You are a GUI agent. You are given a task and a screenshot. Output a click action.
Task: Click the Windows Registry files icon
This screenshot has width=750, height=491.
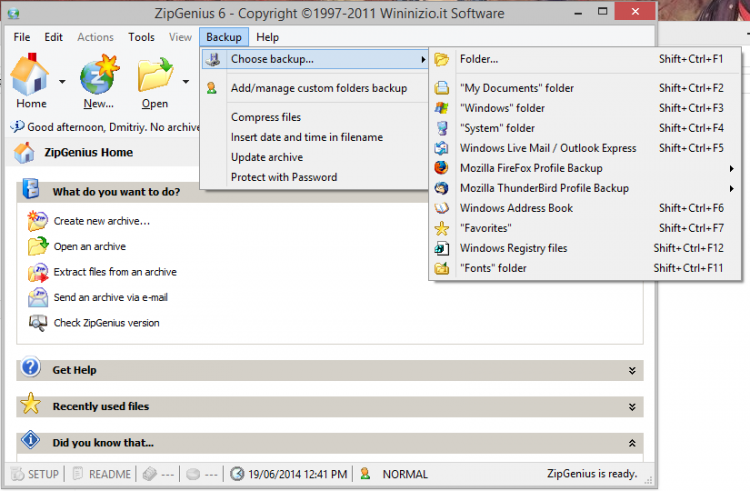(441, 248)
